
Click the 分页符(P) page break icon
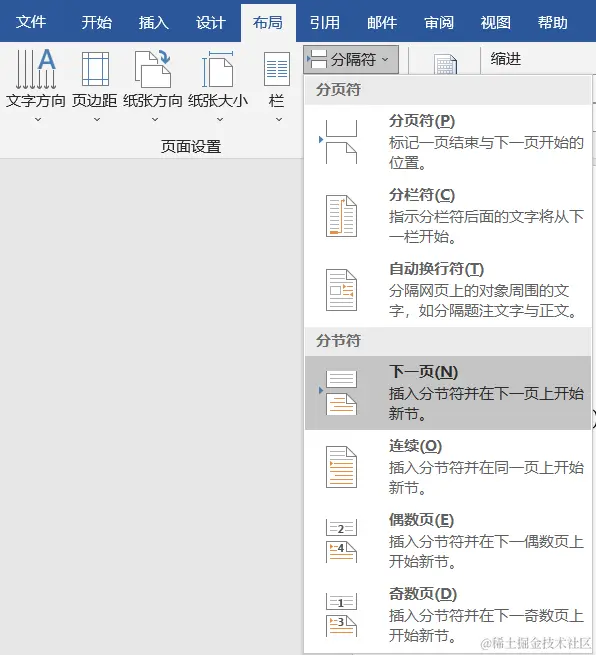click(339, 142)
